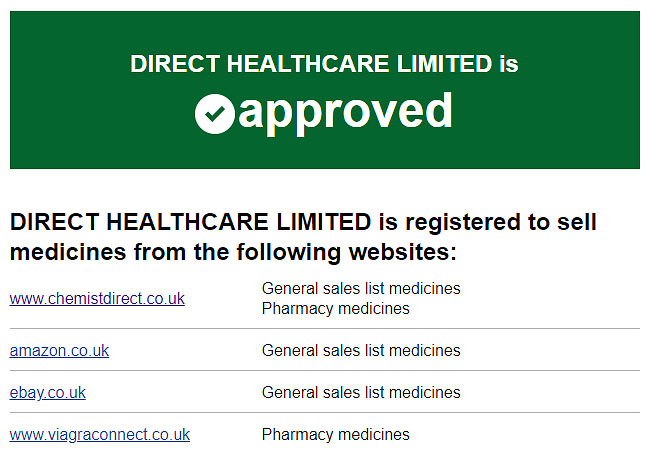The width and height of the screenshot is (648, 452).
Task: Open the www.chemistdirect.co.uk link
Action: [x=97, y=298]
